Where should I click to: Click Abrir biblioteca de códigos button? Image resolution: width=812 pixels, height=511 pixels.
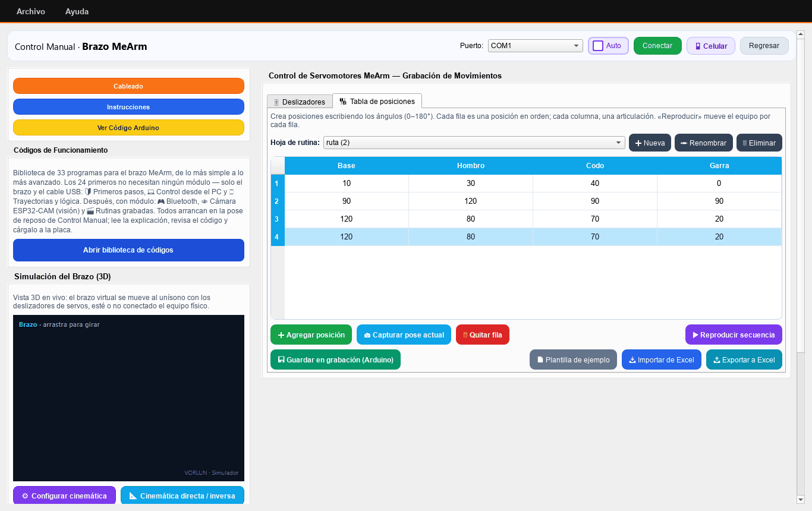(x=128, y=250)
